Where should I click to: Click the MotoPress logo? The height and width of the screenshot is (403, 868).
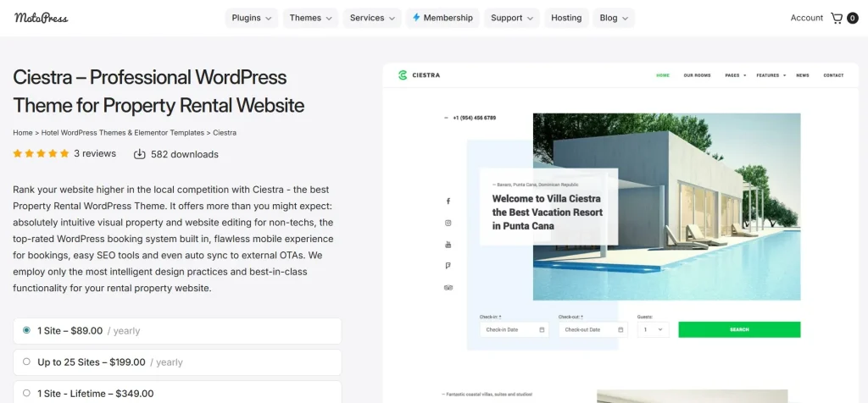pos(41,18)
